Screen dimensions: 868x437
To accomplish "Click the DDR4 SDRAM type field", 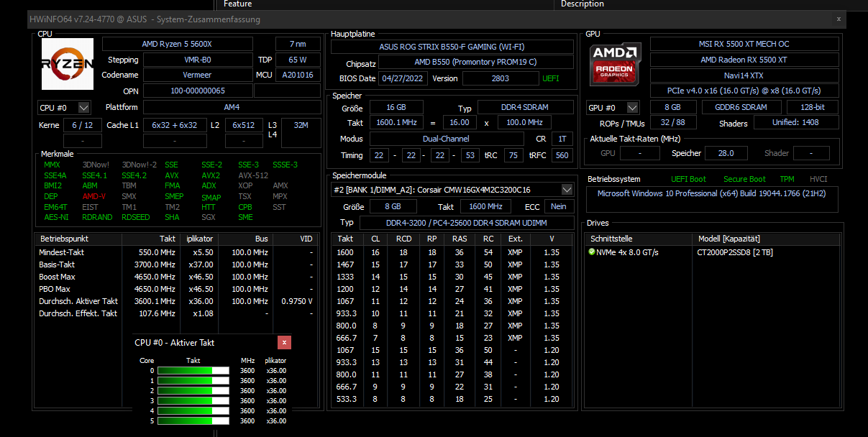I will 526,108.
